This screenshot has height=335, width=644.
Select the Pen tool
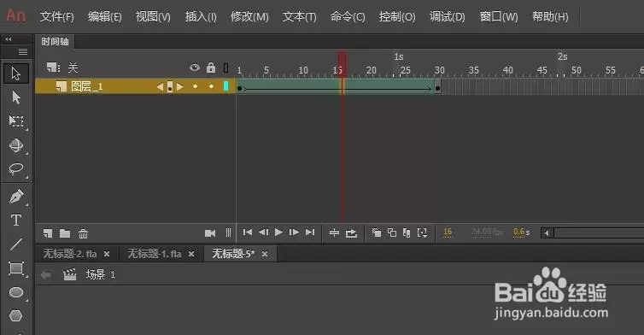coord(16,197)
